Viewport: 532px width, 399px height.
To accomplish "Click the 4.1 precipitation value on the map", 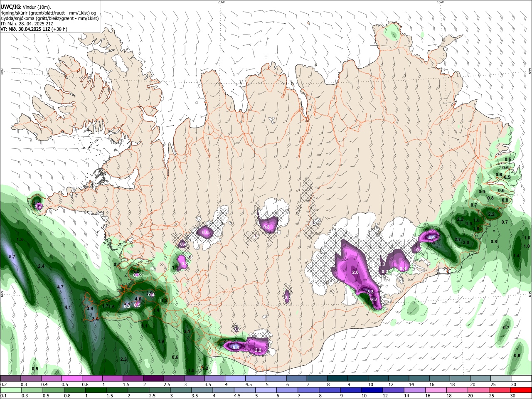I will (68, 307).
